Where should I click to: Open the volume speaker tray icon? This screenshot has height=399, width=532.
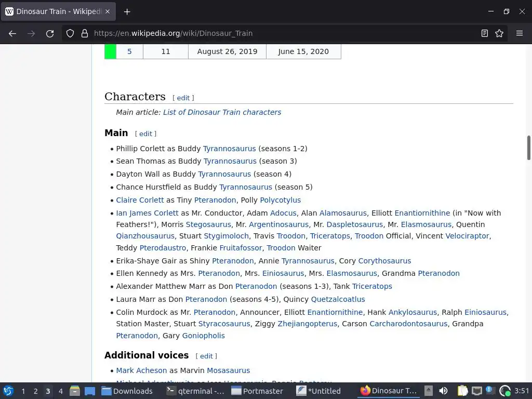point(444,391)
